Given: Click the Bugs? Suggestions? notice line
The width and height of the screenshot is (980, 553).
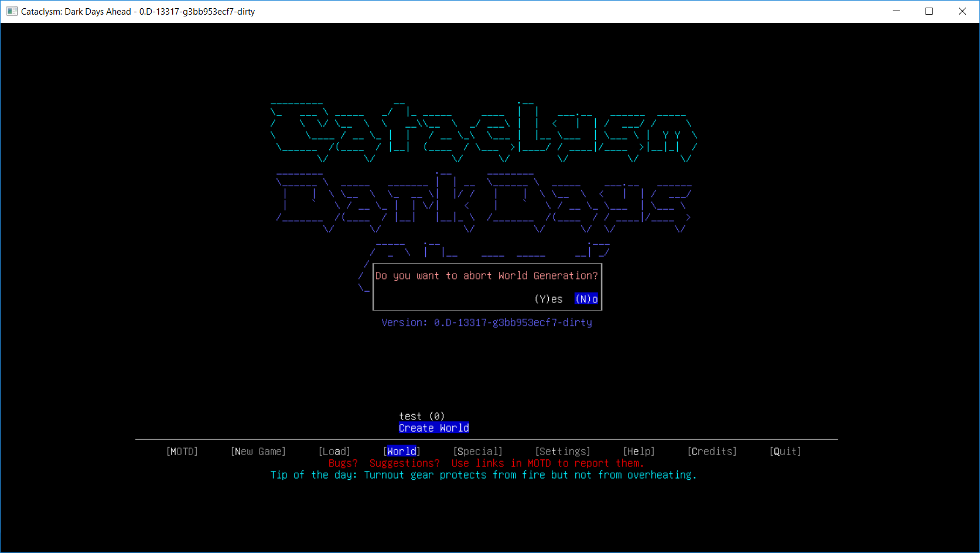Looking at the screenshot, I should (486, 463).
